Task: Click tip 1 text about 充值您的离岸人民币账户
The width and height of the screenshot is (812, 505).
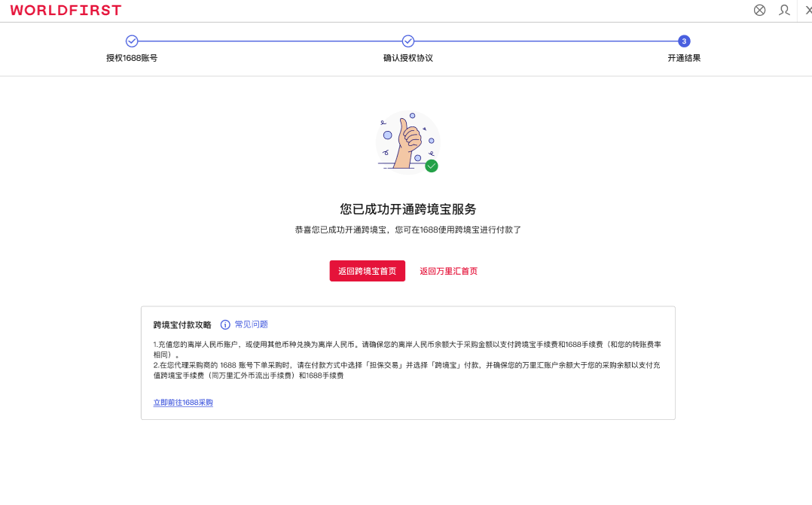Action: coord(407,349)
